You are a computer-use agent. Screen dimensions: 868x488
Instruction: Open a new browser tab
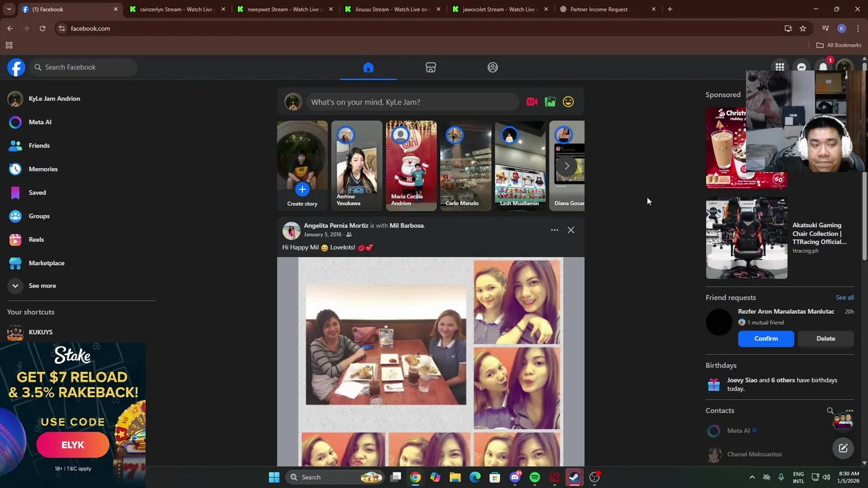[x=670, y=9]
